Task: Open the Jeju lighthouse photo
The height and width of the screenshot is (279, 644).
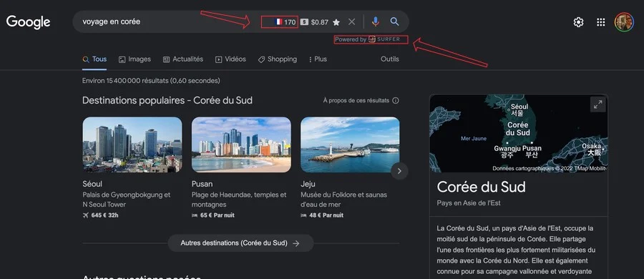Action: pos(350,145)
